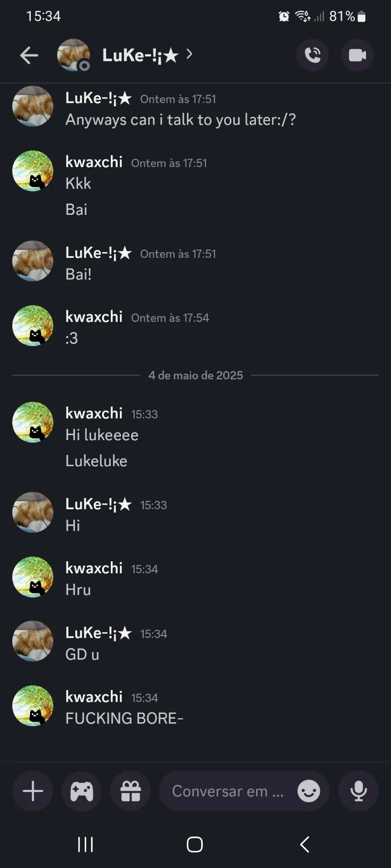This screenshot has height=868, width=391.
Task: Expand LuKe profile chevron in header
Action: 189,54
